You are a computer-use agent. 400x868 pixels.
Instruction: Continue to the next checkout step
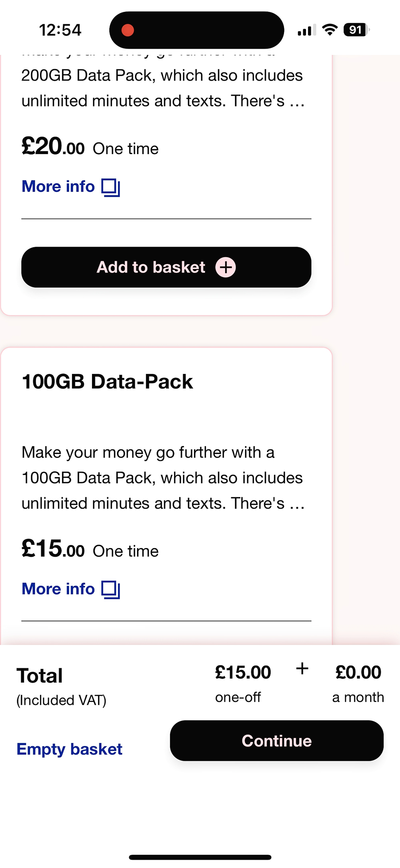click(277, 741)
